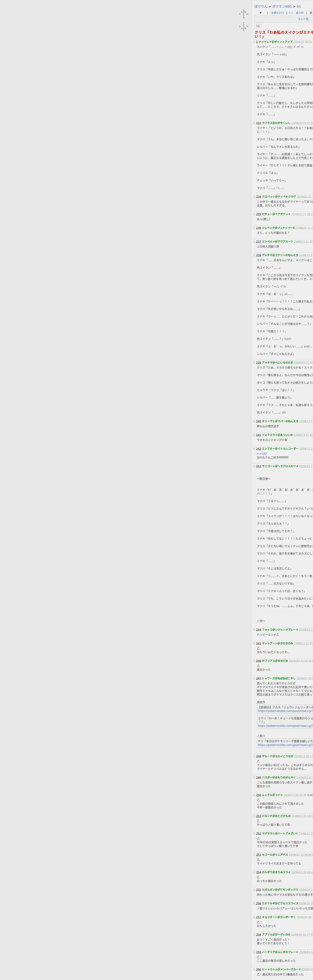313x980 pixels.
Task: Click the pixel down-arrow scroll icon
Action: click(244, 26)
